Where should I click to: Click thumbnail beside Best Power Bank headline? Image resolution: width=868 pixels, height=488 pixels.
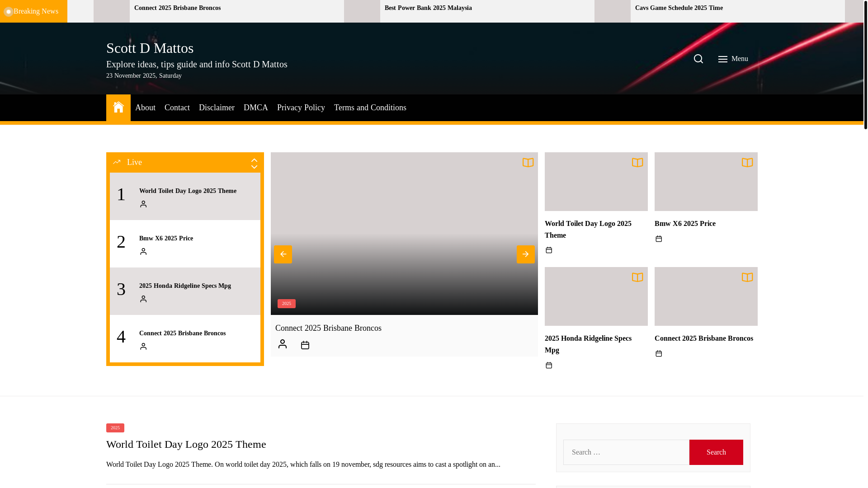pos(362,11)
